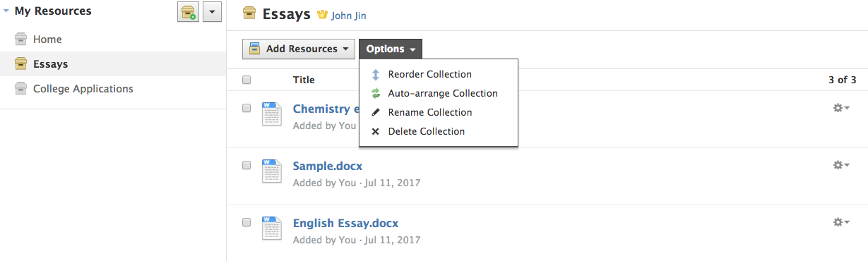
Task: Click the Essays collection header icon
Action: 249,13
